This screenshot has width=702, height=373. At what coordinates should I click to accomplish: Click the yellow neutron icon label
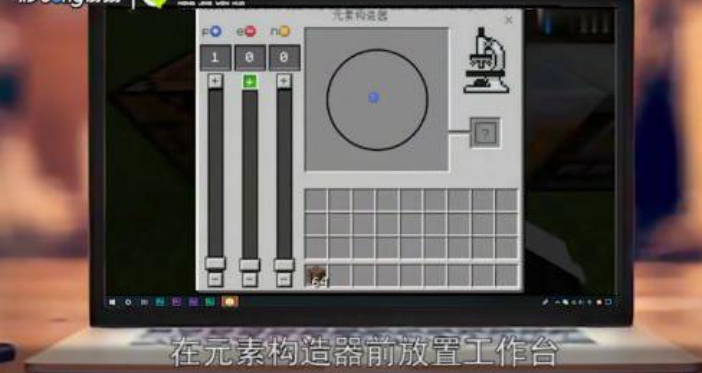pos(284,31)
